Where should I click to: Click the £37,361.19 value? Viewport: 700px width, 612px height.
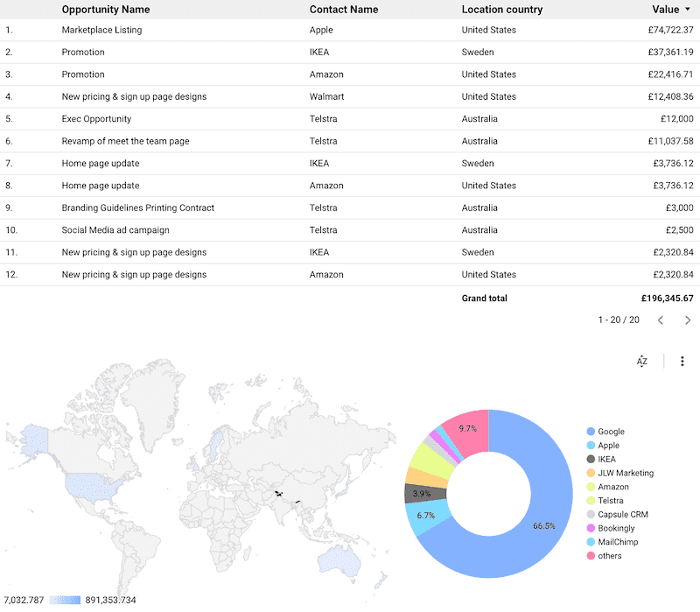(x=670, y=53)
